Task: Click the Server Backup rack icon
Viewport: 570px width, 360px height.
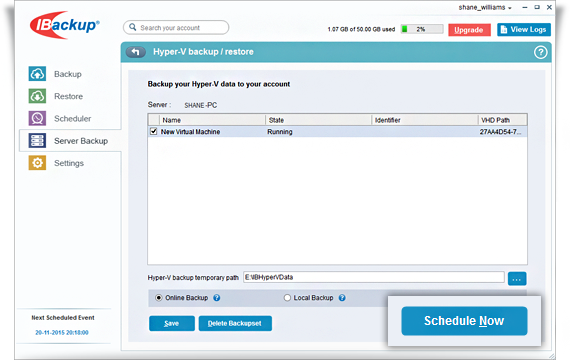Action: point(37,141)
